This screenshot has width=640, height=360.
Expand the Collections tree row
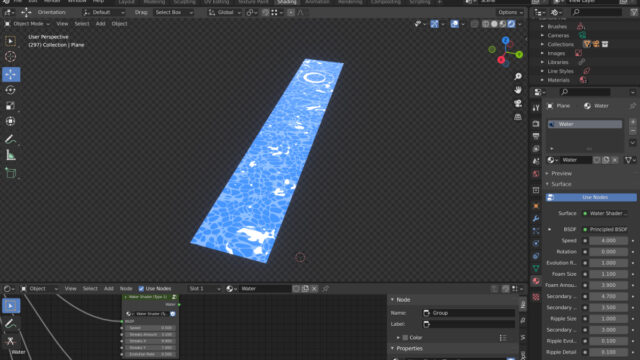pyautogui.click(x=542, y=44)
